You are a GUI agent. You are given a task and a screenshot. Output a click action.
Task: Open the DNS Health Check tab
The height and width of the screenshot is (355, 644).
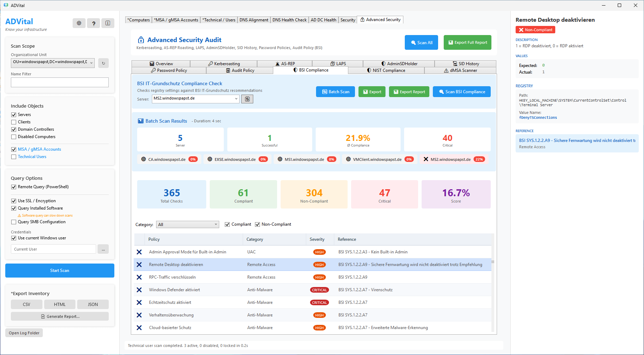click(x=289, y=20)
